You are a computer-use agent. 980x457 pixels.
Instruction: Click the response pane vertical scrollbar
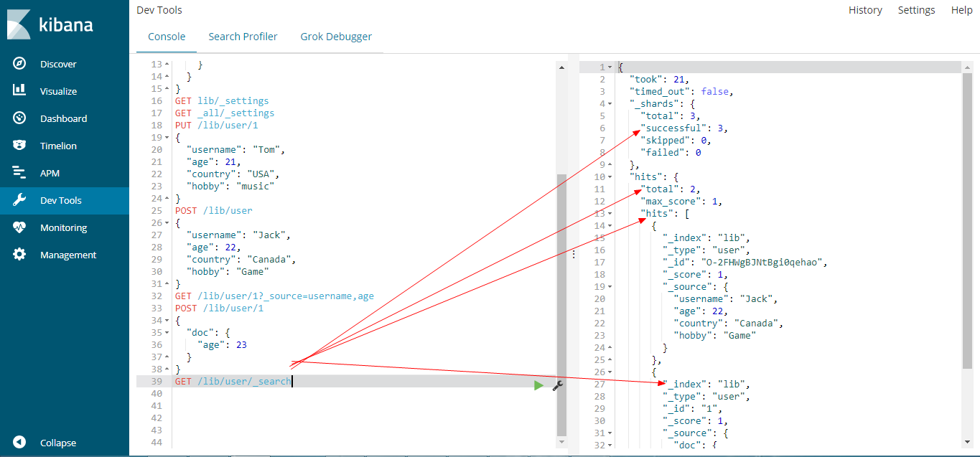click(968, 220)
